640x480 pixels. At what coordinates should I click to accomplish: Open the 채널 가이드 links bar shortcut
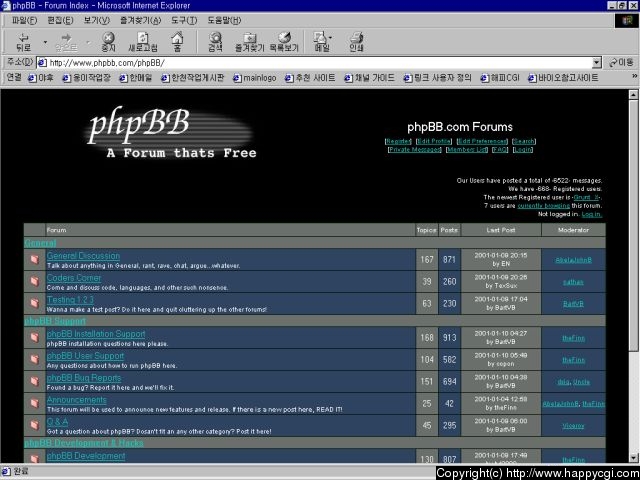pyautogui.click(x=369, y=78)
